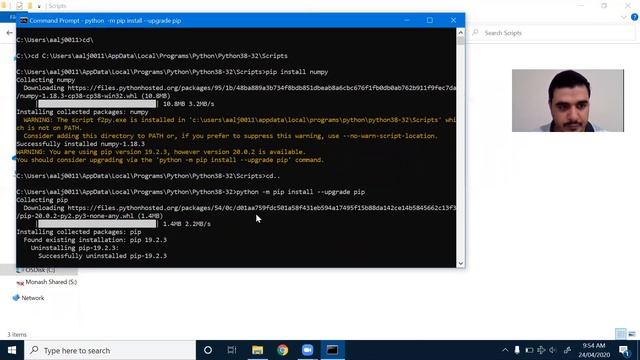Viewport: 640px width, 360px height.
Task: Open the Quick Access Toolbar dropdown arrow
Action: 39,6
